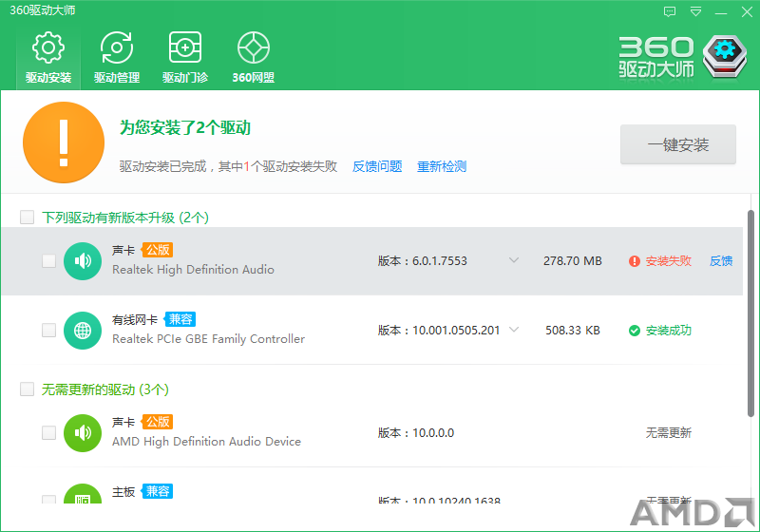Open the 驱动安装 tab
Screen dimensions: 760x532
(x=48, y=57)
